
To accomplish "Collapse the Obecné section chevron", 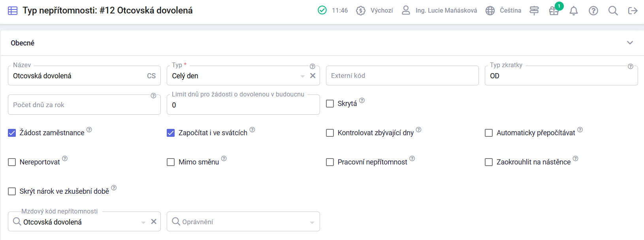I will coord(630,43).
